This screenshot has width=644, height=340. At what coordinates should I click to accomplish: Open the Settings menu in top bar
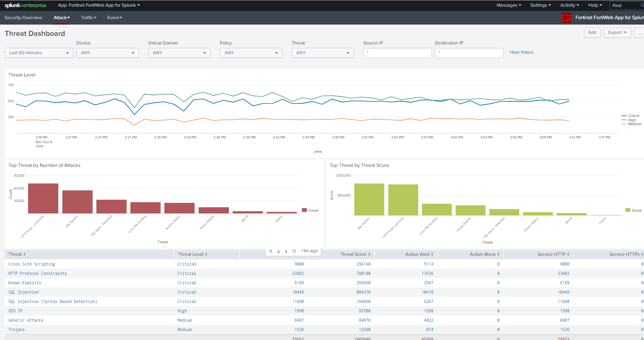tap(540, 5)
